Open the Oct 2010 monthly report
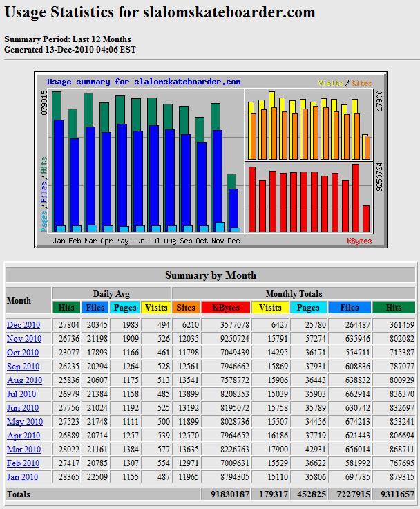The width and height of the screenshot is (420, 509). [x=23, y=353]
